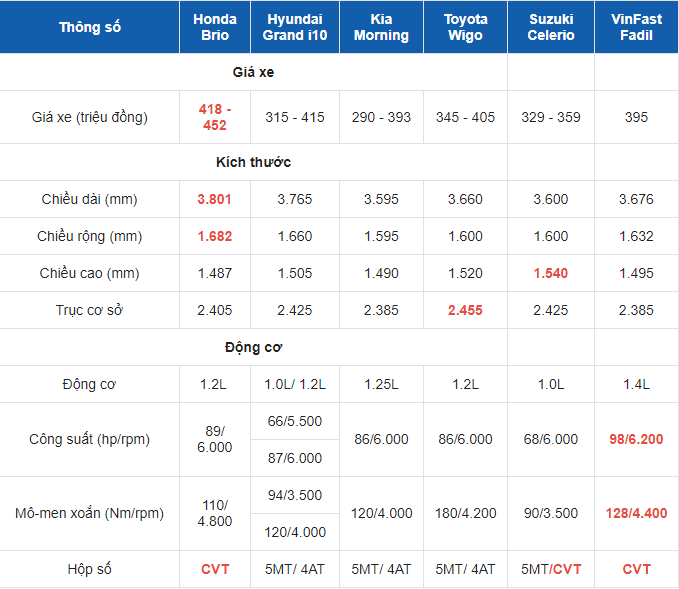Click the red width value '1.682'
This screenshot has width=679, height=589.
(215, 236)
